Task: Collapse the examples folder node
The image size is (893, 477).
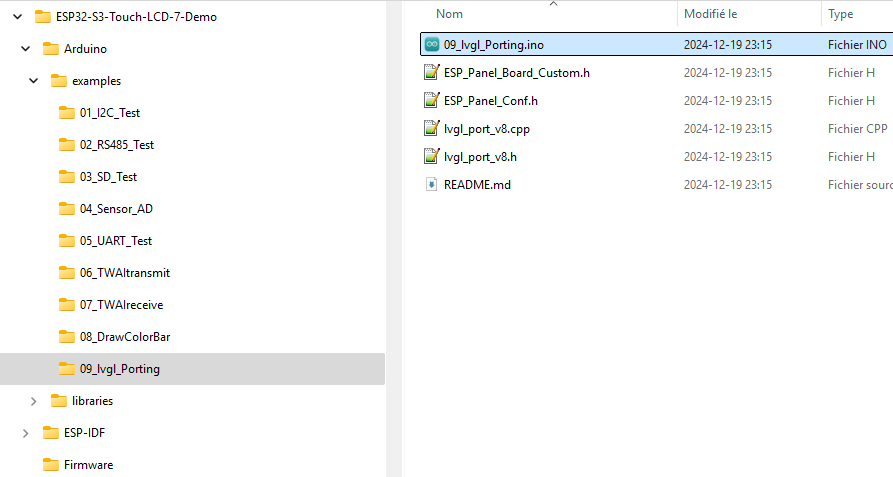Action: coord(34,80)
